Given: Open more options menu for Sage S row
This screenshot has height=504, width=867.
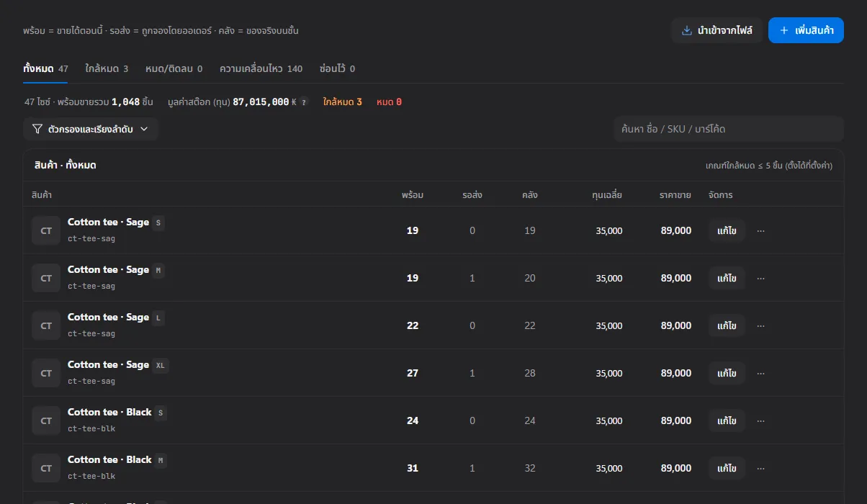Looking at the screenshot, I should [x=761, y=231].
